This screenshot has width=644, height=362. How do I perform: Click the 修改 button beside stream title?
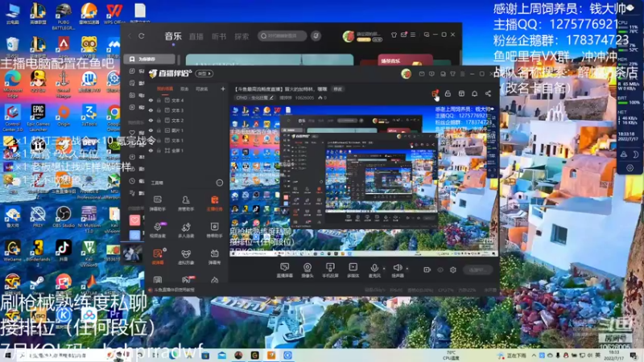pos(337,88)
